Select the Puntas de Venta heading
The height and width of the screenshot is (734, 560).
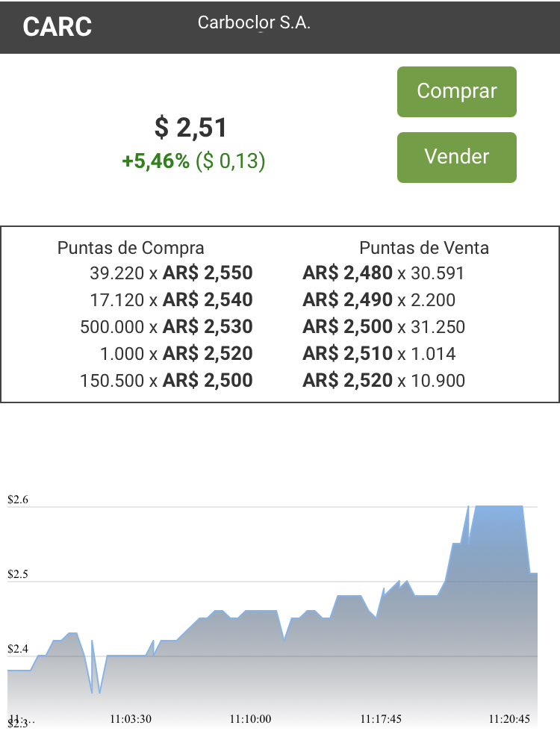tap(424, 248)
